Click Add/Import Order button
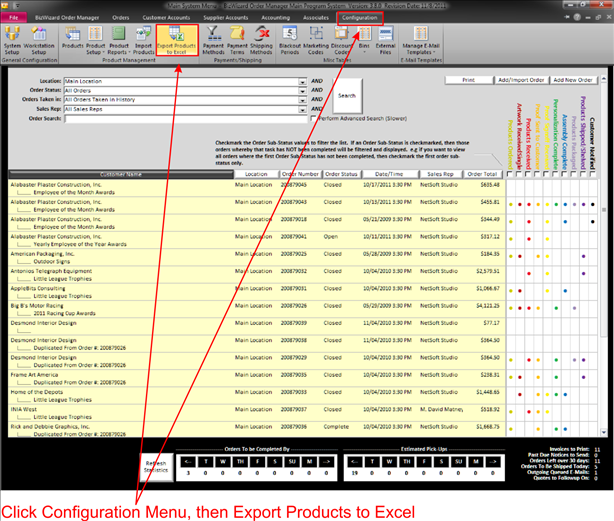This screenshot has height=521, width=614. 521,80
